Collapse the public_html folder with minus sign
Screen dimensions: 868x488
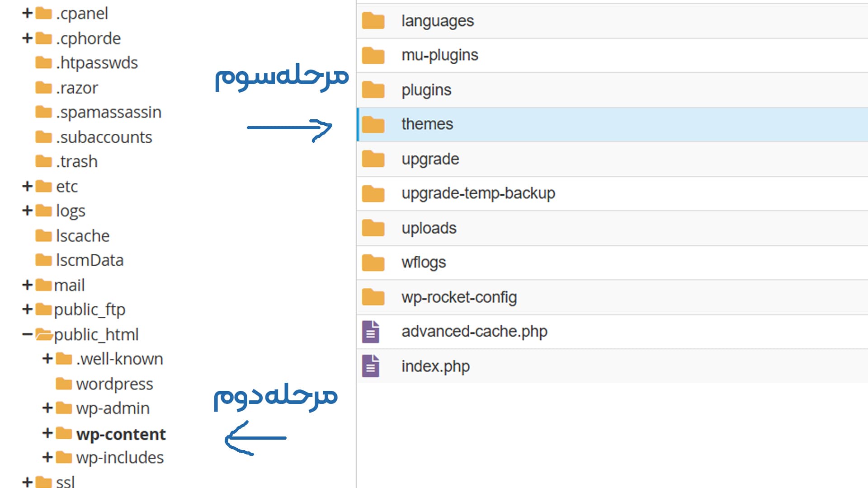click(x=27, y=334)
